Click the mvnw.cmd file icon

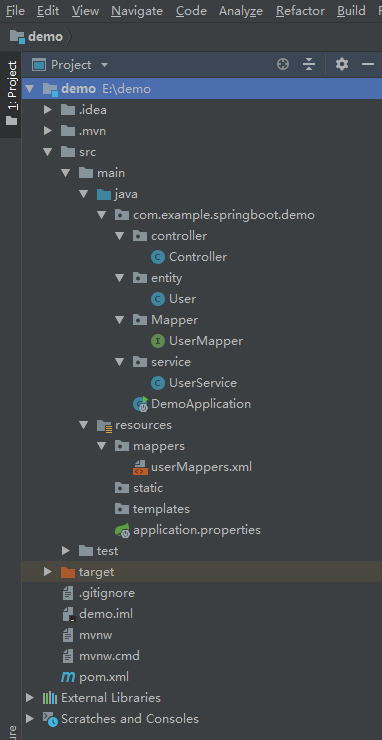(x=68, y=656)
